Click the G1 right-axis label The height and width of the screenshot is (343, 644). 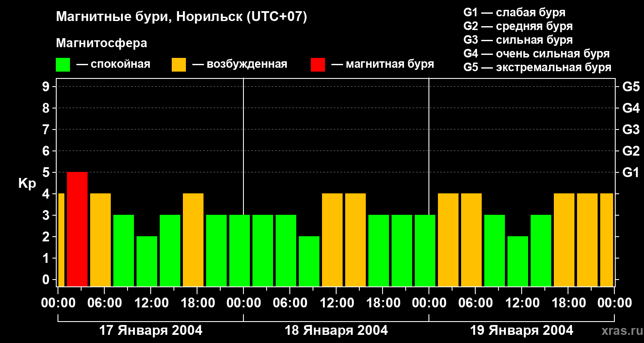pos(631,172)
